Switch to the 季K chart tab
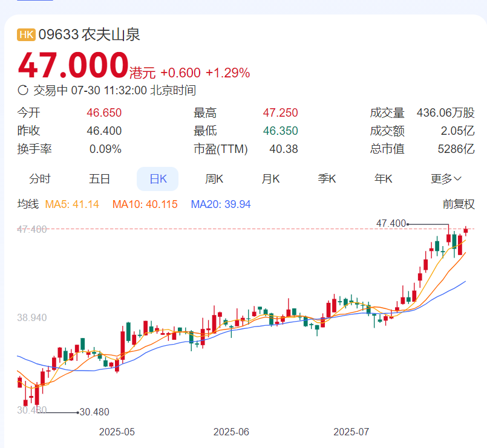This screenshot has height=448, width=487. click(327, 179)
